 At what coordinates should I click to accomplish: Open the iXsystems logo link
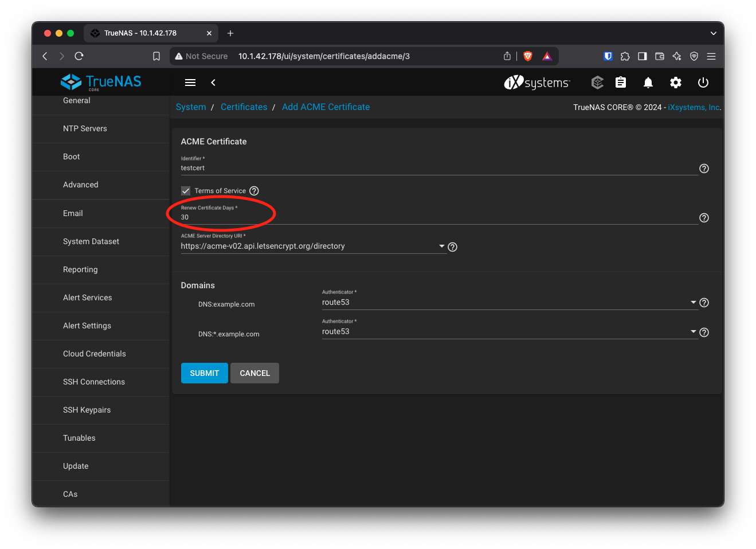point(537,83)
